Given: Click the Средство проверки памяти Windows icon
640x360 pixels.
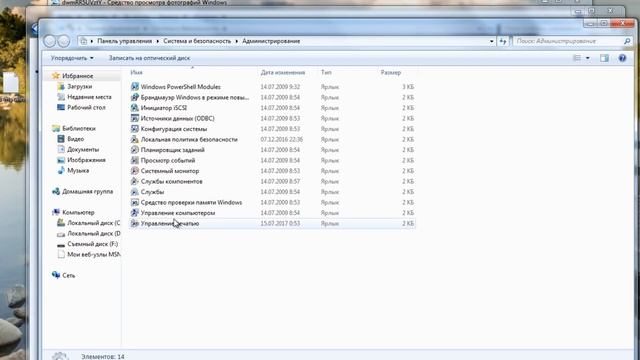Looking at the screenshot, I should coord(135,202).
